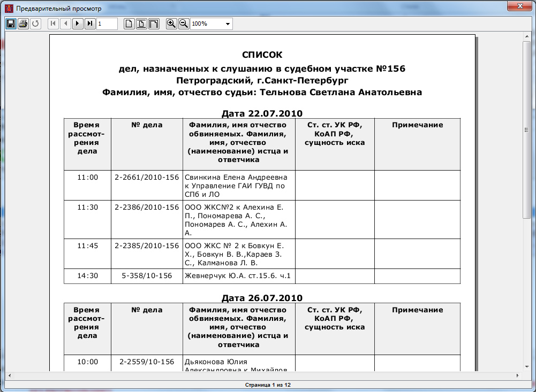Click the vertical scrollbar down arrow

point(527,366)
